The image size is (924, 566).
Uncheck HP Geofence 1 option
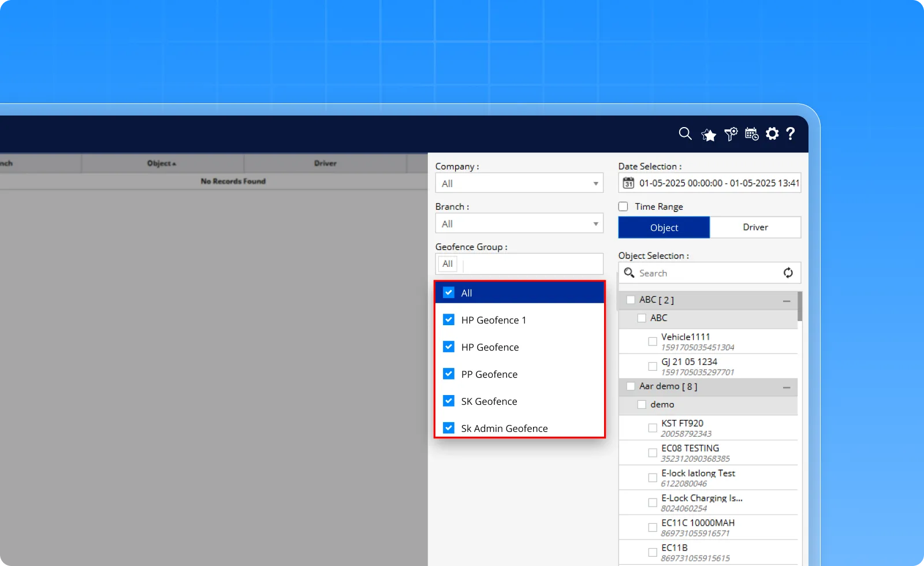tap(449, 320)
